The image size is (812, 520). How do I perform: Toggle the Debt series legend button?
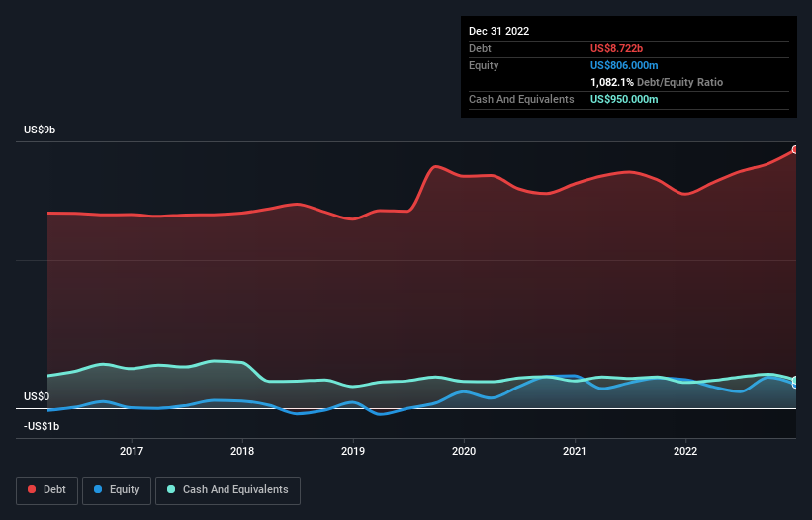coord(46,490)
